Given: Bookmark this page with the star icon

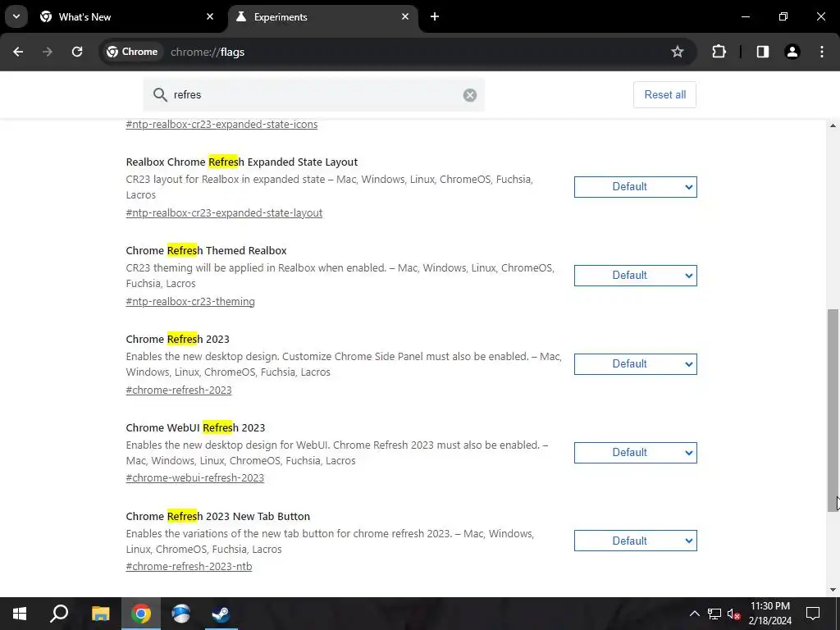Looking at the screenshot, I should [677, 52].
